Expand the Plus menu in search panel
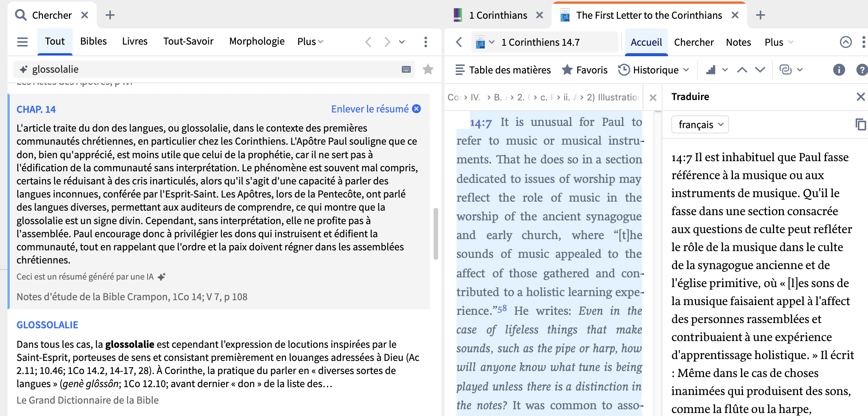Screen dimensions: 868x416 (310, 42)
